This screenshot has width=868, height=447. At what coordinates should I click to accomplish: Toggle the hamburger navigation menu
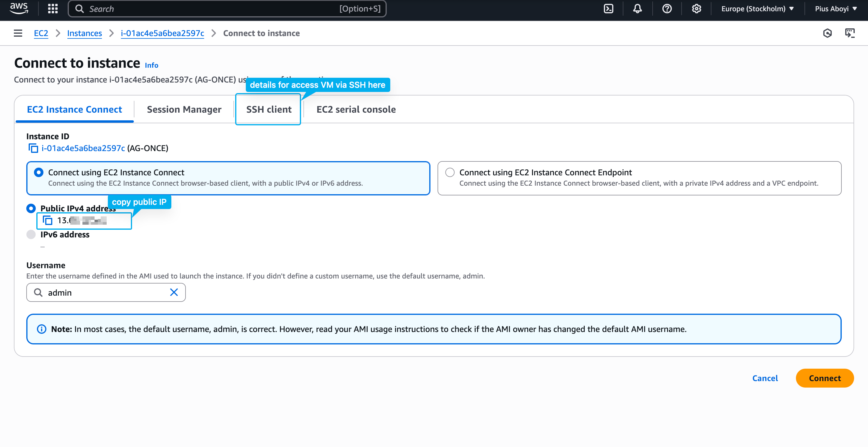point(18,33)
